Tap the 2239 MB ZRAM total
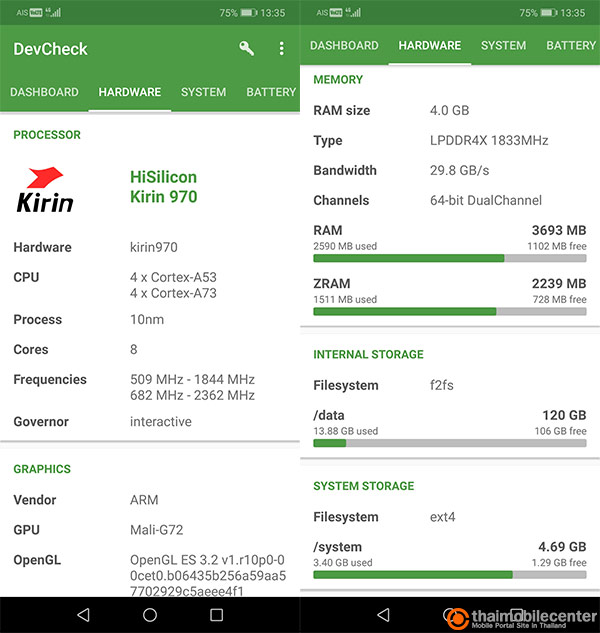 pos(559,284)
